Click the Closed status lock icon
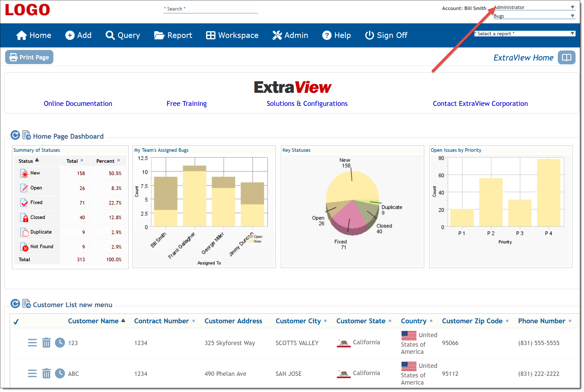Image resolution: width=584 pixels, height=392 pixels. click(x=24, y=218)
